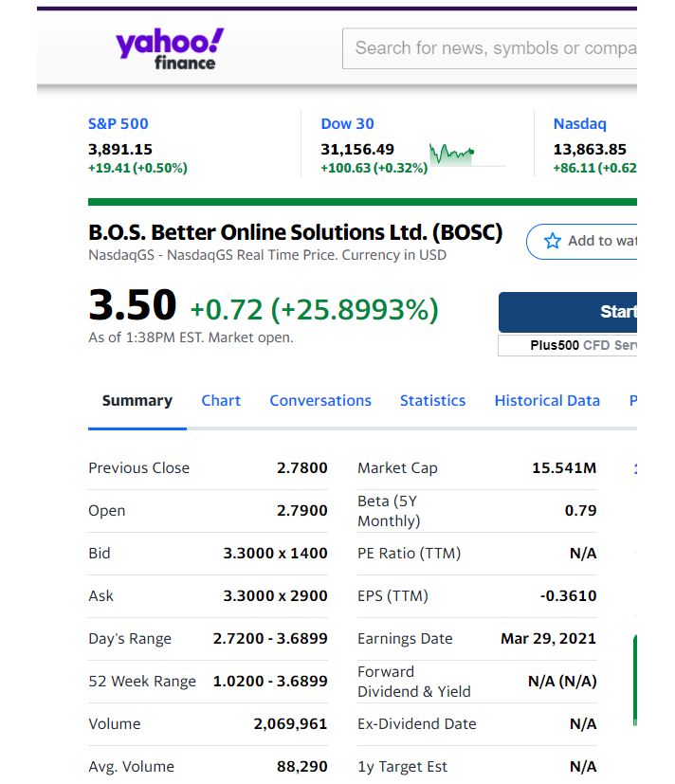The height and width of the screenshot is (784, 675).
Task: Click the Yahoo Finance logo
Action: coord(170,49)
